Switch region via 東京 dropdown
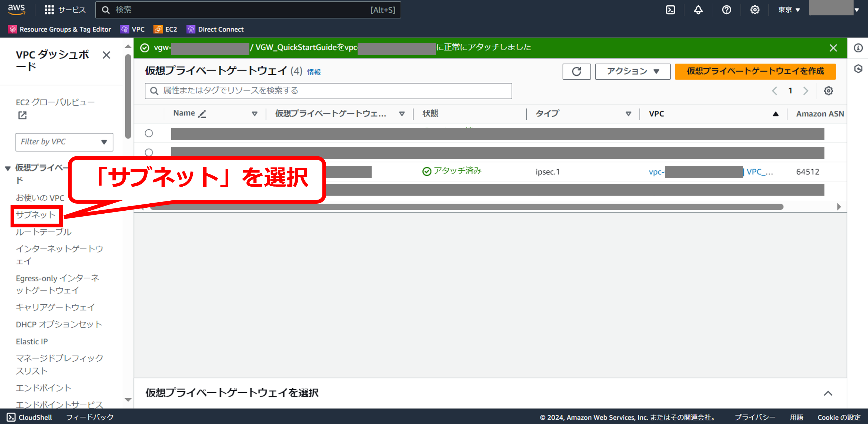 (x=789, y=10)
